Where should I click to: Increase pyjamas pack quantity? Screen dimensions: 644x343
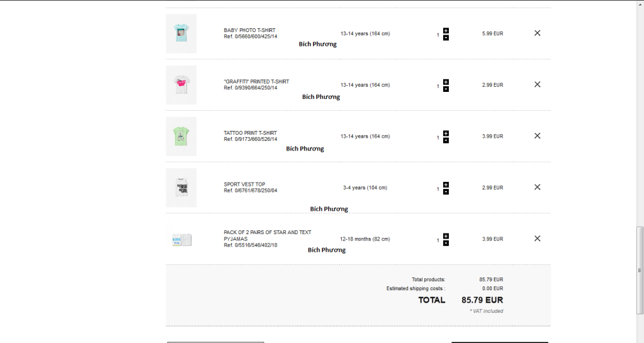446,236
